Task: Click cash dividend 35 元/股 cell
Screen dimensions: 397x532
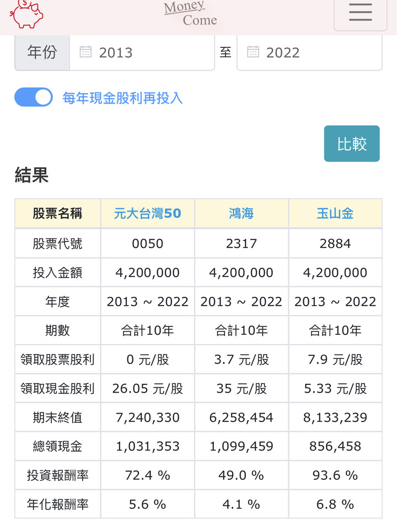Action: (x=241, y=388)
